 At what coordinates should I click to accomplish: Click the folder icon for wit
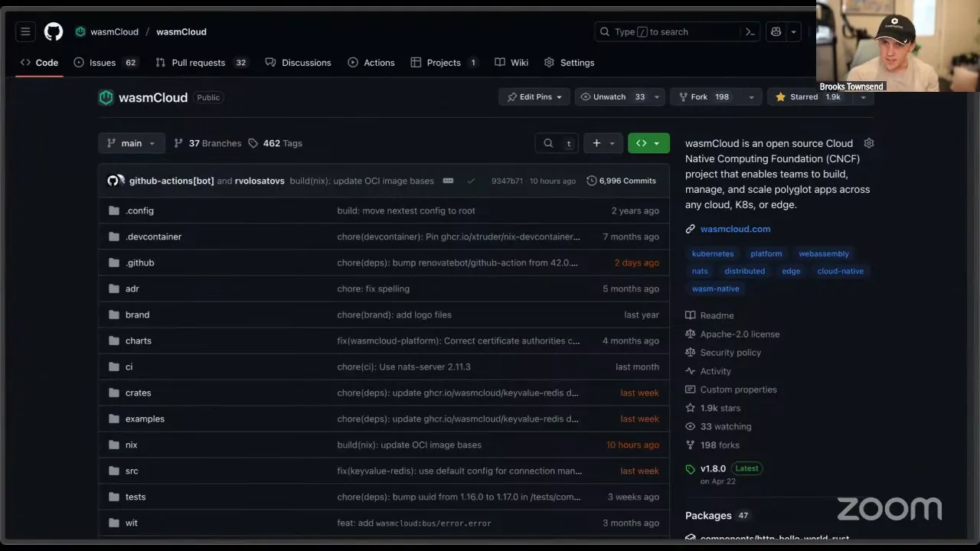tap(114, 523)
